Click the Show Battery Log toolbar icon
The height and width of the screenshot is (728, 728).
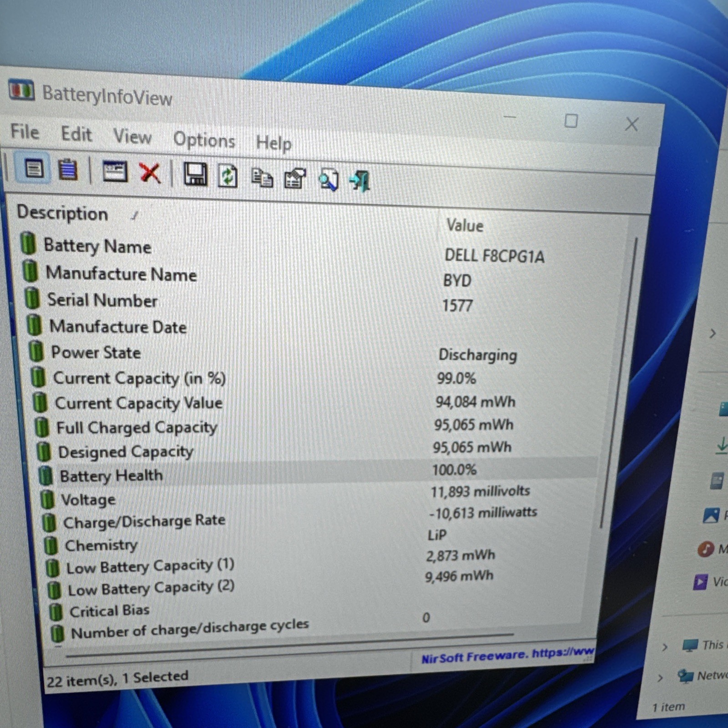click(x=68, y=170)
